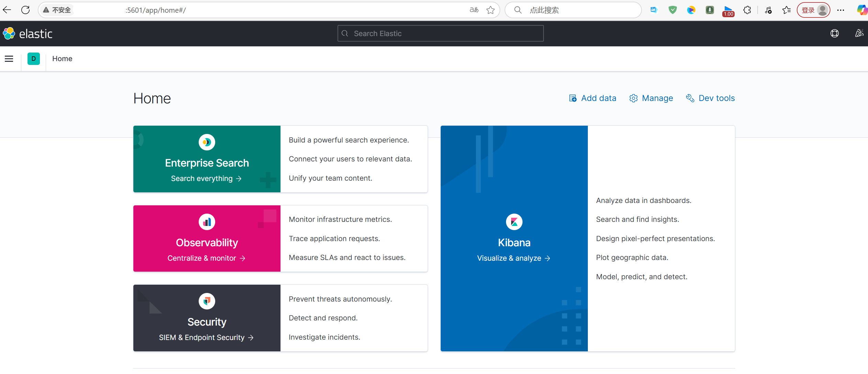
Task: Open the help menu icon
Action: coord(834,33)
